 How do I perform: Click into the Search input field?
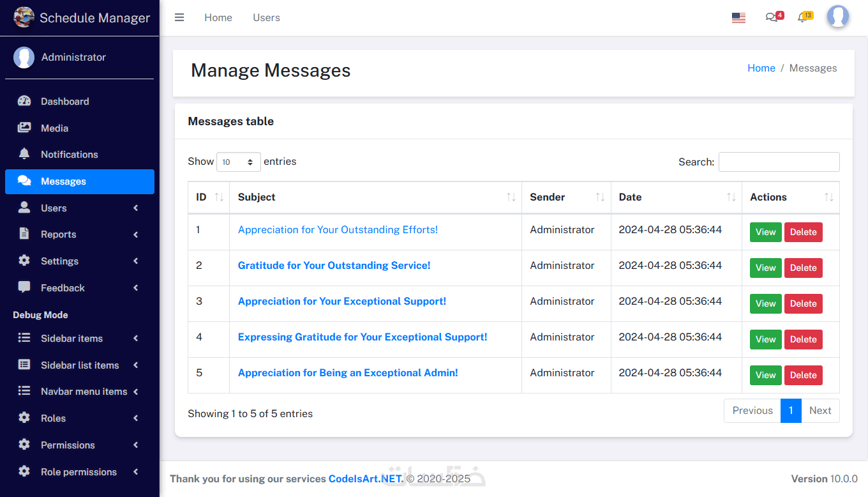point(779,162)
